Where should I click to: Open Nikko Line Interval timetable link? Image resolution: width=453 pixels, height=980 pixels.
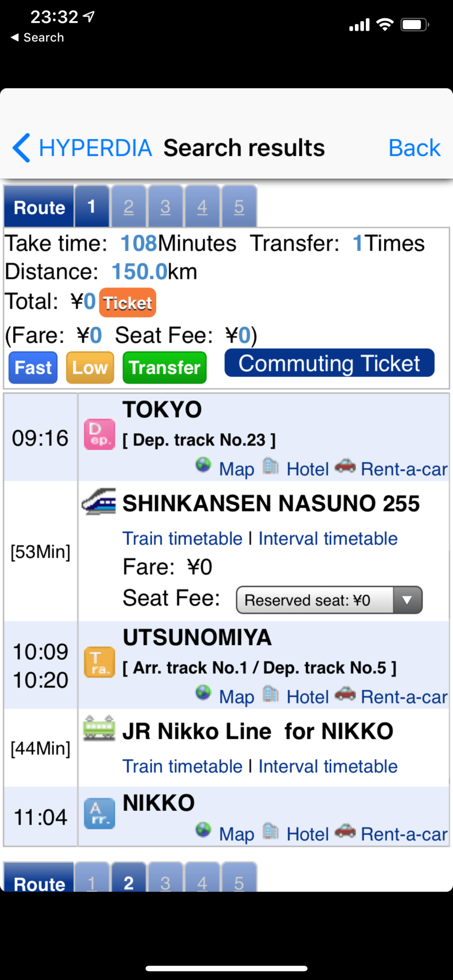pos(328,767)
